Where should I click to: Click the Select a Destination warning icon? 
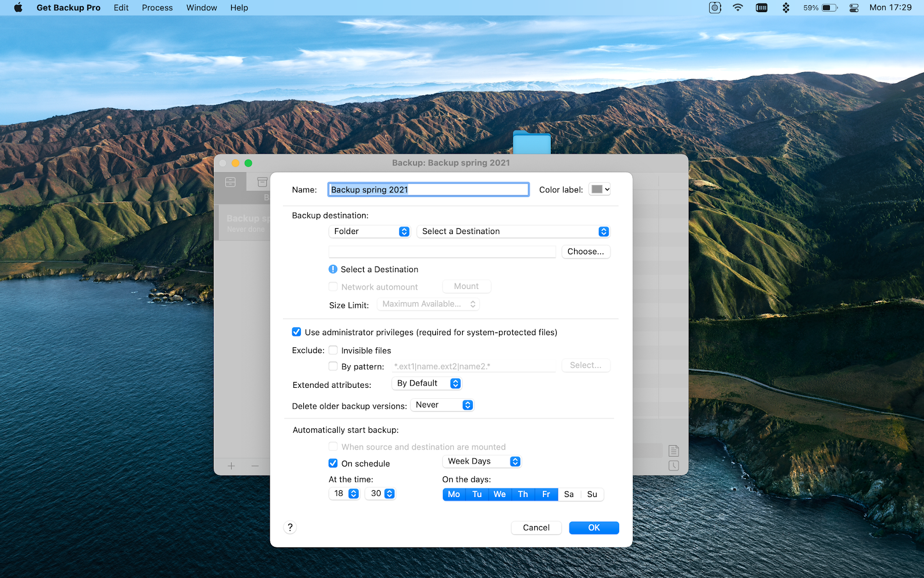[x=333, y=269]
